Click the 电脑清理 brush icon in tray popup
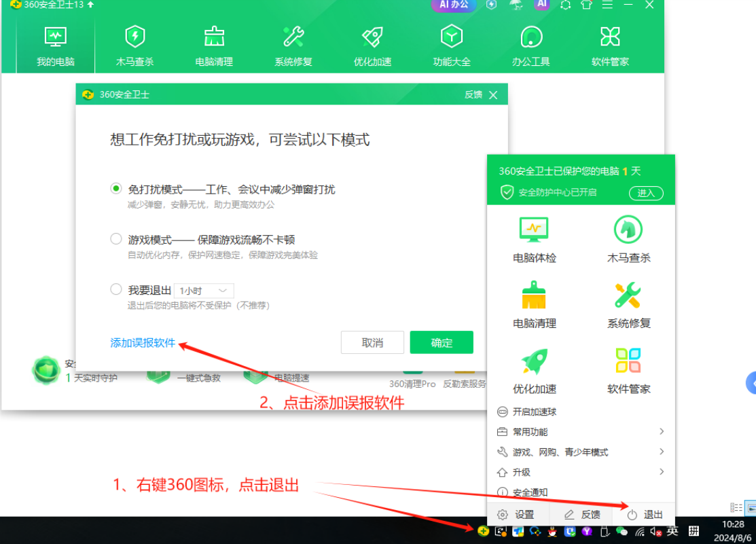This screenshot has height=544, width=756. coord(534,295)
